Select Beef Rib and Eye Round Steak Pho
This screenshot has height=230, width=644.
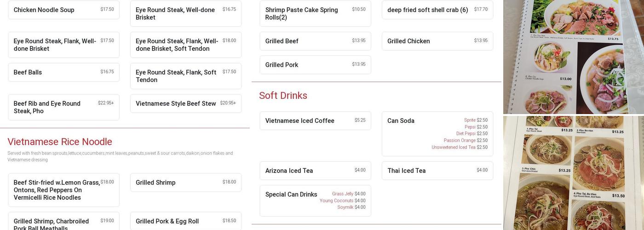pyautogui.click(x=63, y=107)
